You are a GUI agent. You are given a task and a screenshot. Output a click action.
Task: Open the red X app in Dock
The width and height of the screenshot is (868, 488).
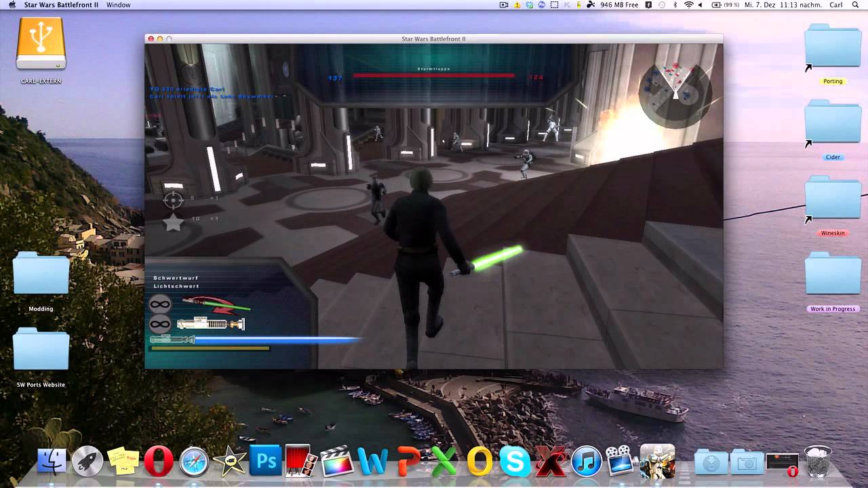551,462
